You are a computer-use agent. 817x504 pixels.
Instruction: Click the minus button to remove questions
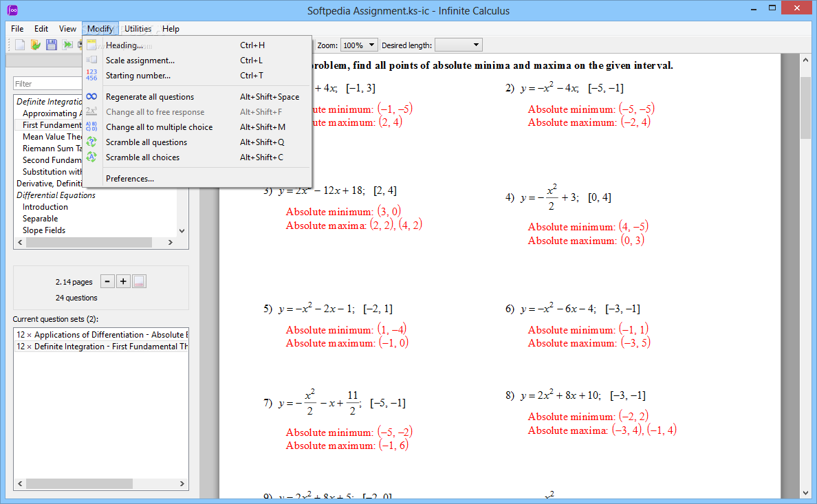click(107, 281)
